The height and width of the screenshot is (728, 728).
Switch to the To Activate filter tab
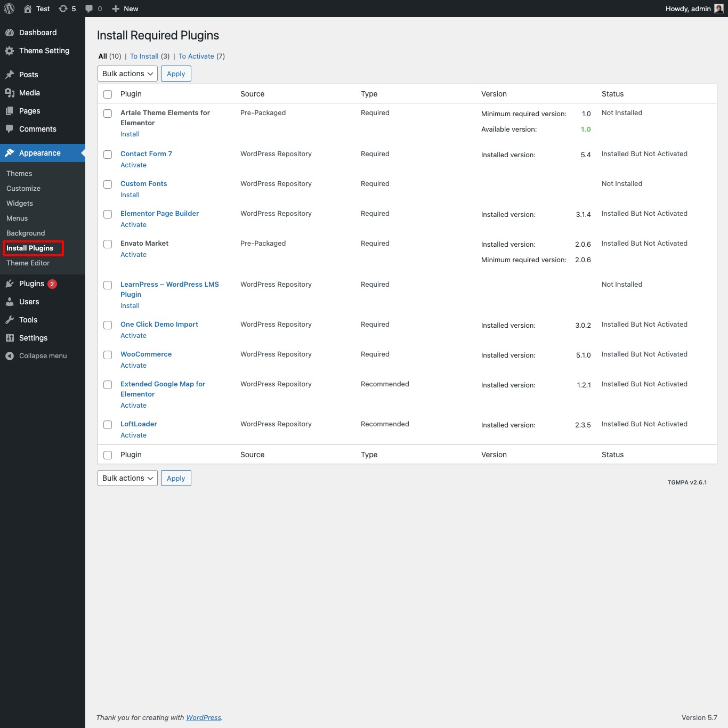pyautogui.click(x=196, y=56)
